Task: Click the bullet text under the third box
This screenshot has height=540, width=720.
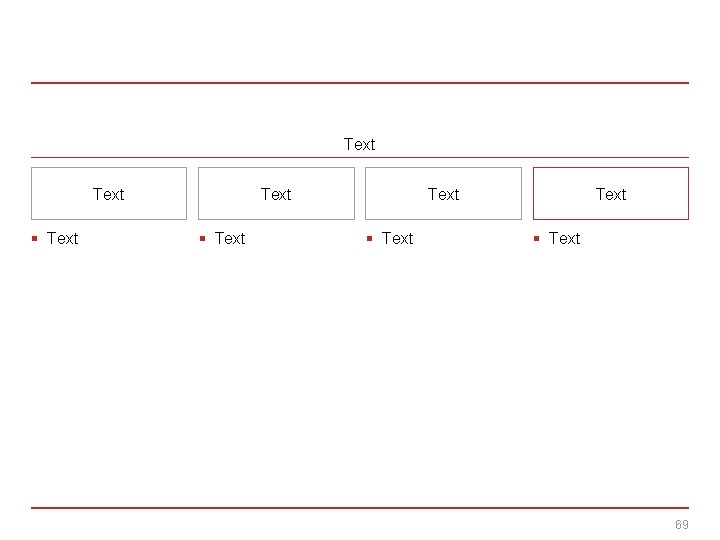Action: (x=397, y=238)
